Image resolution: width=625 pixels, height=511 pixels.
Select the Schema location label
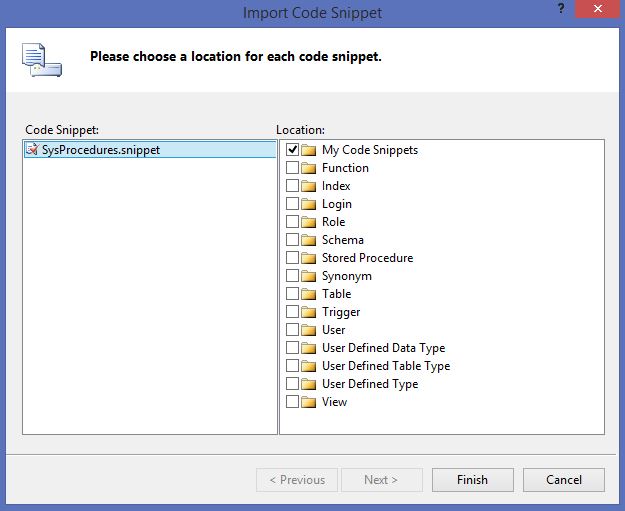tap(343, 240)
